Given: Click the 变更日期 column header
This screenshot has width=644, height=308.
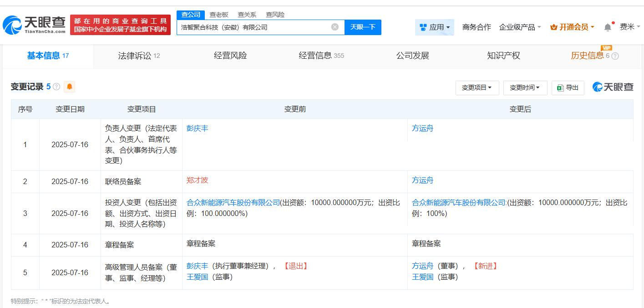Looking at the screenshot, I should [70, 109].
